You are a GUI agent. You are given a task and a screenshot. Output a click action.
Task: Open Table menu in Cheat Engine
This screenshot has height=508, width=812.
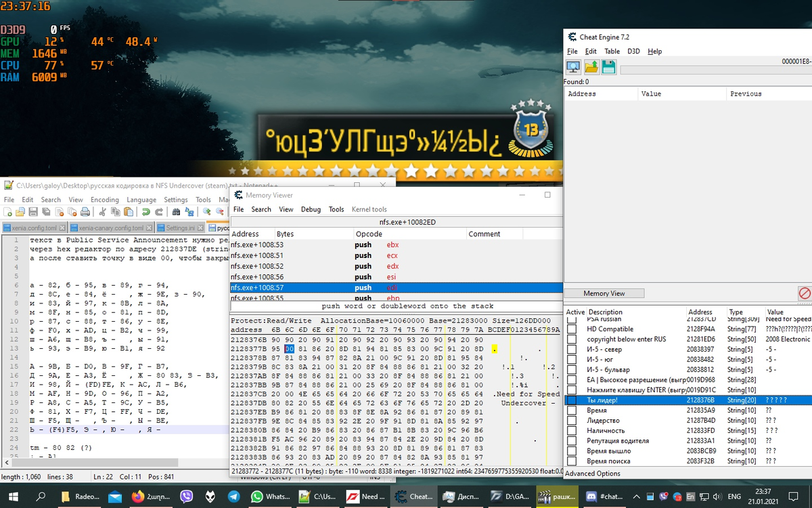coord(612,51)
